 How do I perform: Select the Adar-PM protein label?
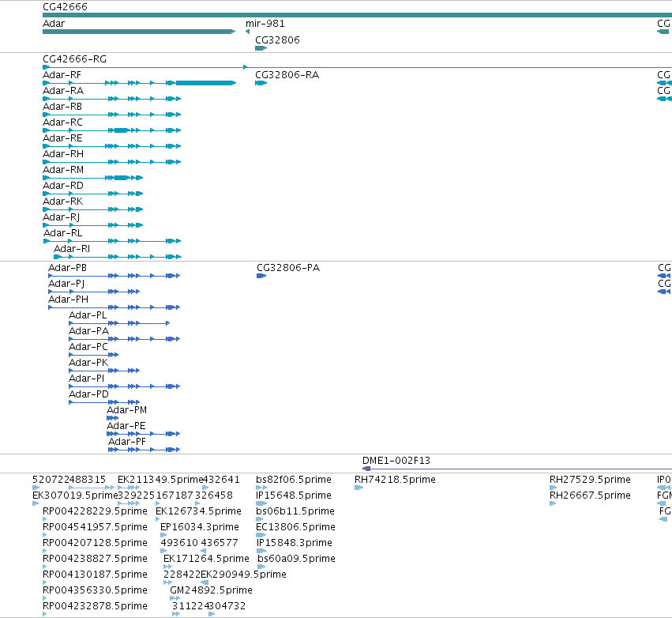click(x=126, y=410)
